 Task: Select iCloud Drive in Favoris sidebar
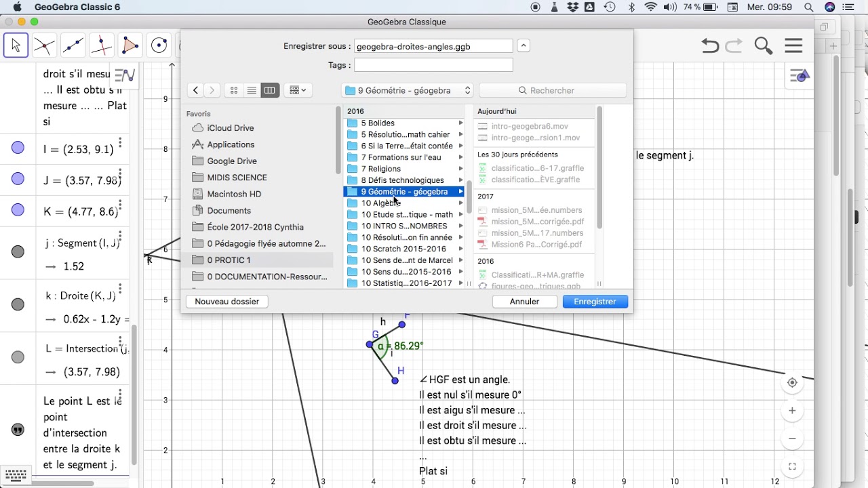point(231,128)
